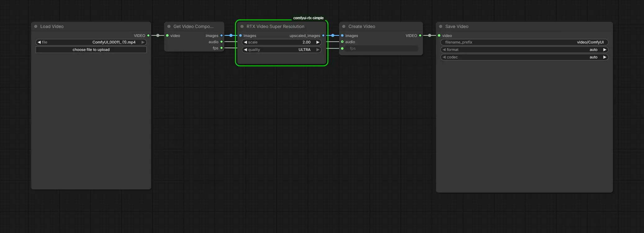
Task: Open the quality ULTRA dropdown
Action: pyautogui.click(x=281, y=50)
